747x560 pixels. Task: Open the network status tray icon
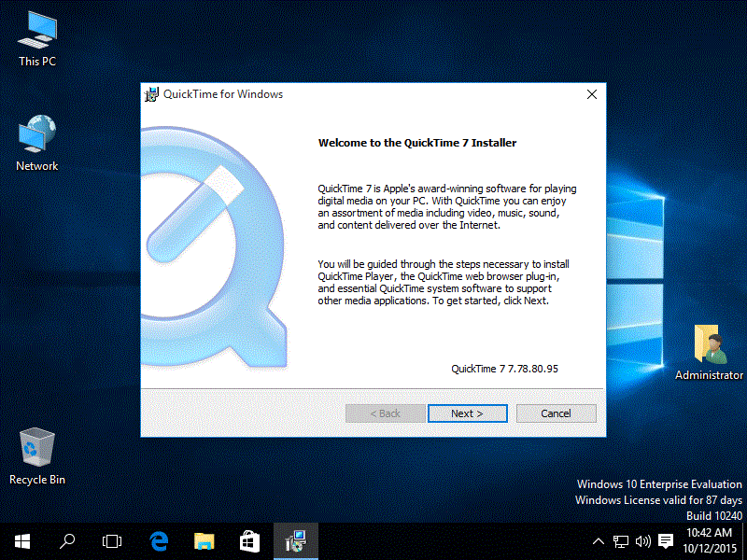coord(621,541)
